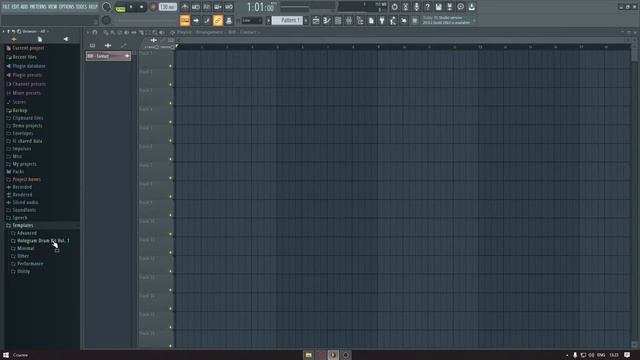Toggle overdub blend recording button
This screenshot has height=360, width=640.
pos(218,7)
